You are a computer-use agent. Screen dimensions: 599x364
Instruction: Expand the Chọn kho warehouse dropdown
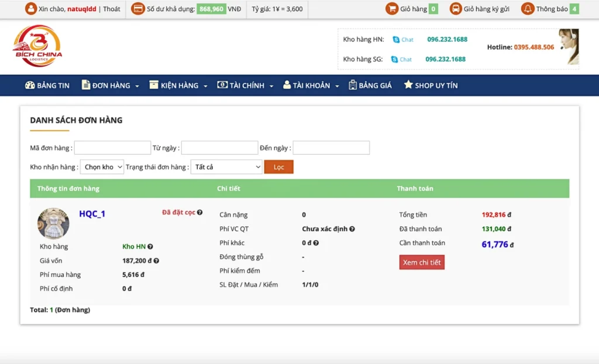(x=102, y=167)
